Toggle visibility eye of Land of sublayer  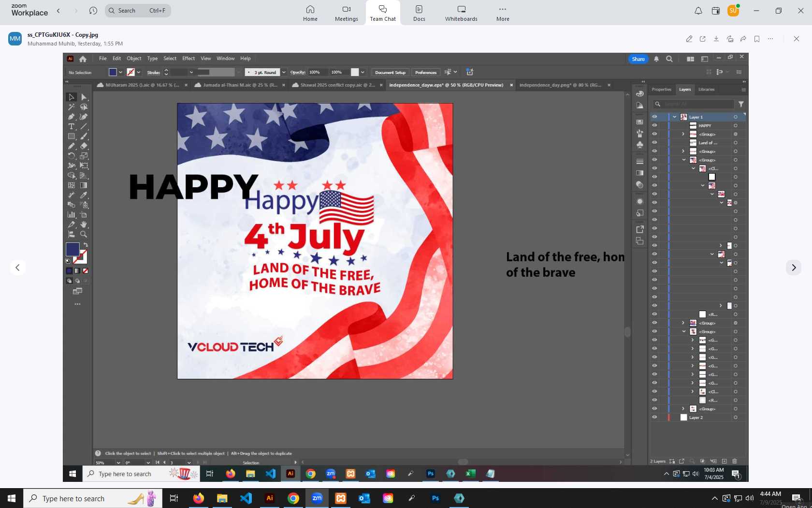654,143
